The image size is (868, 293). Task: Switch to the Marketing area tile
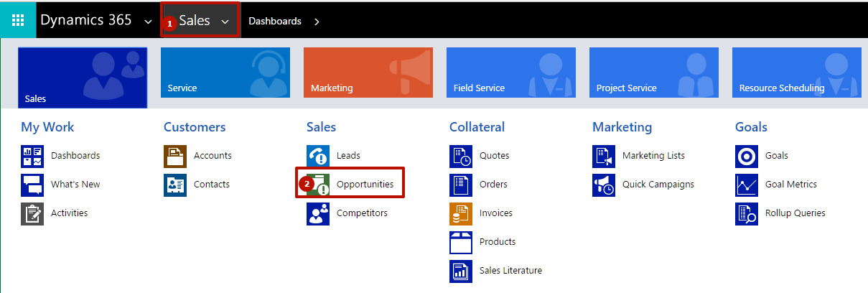coord(368,73)
